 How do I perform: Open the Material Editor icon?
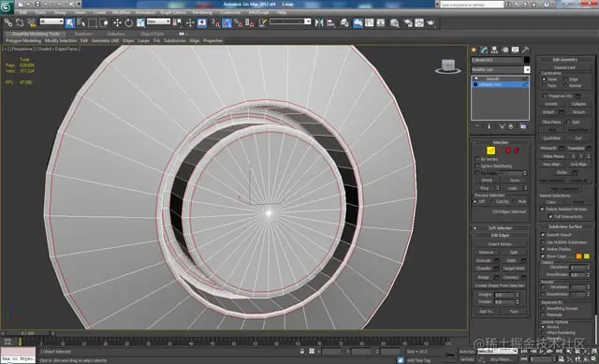pyautogui.click(x=394, y=22)
